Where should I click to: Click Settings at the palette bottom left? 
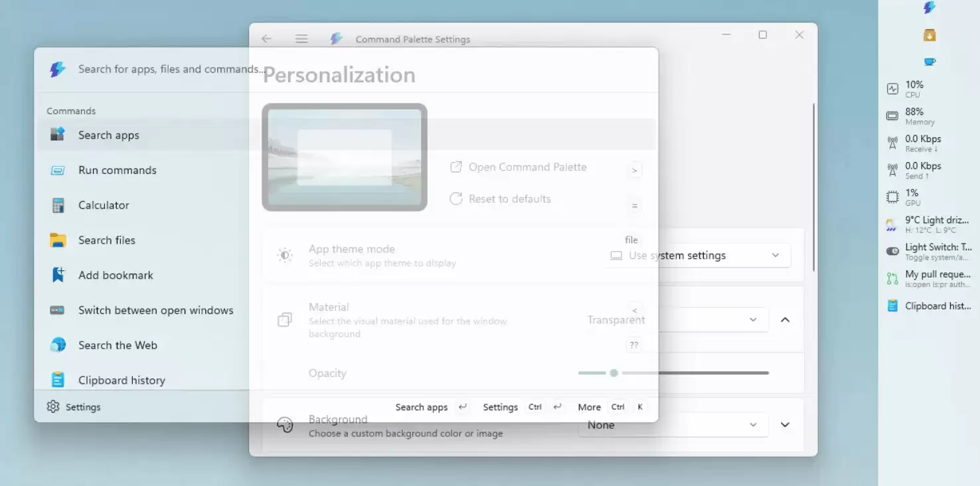pos(74,407)
